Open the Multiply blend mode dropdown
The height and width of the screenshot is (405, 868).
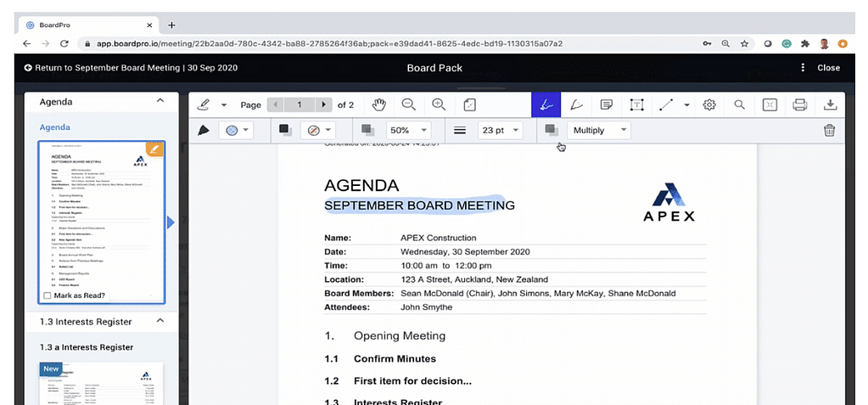(599, 130)
